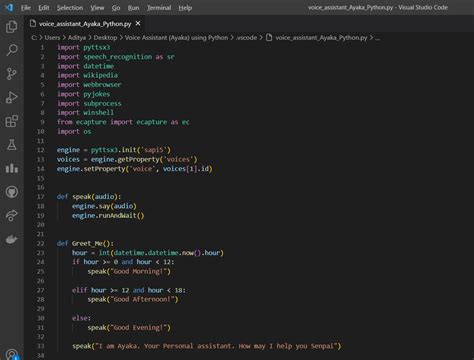This screenshot has height=360, width=474.
Task: Open the Extensions view
Action: [x=12, y=121]
